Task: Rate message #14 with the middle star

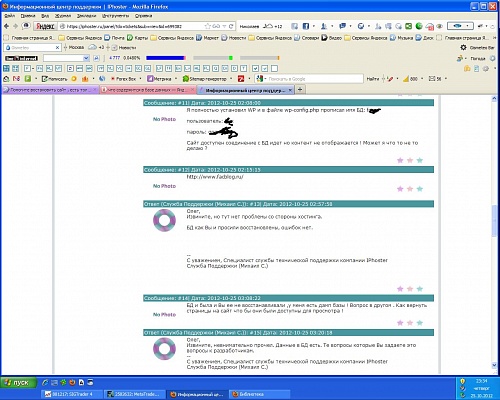Action: tap(410, 323)
